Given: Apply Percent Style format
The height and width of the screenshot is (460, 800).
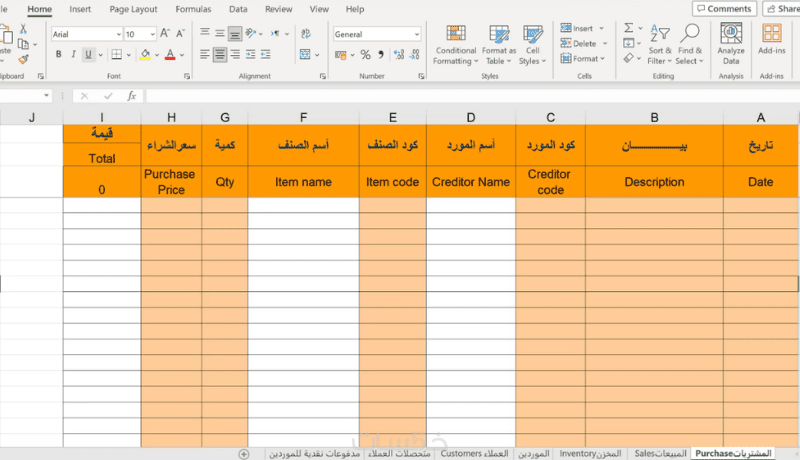Looking at the screenshot, I should pos(365,55).
